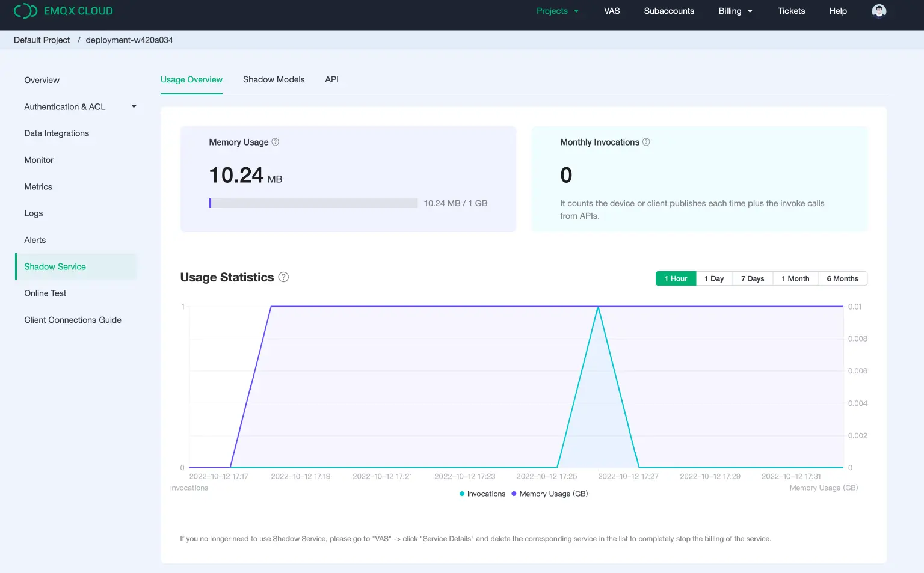Viewport: 924px width, 573px height.
Task: Select the 6 Months time range button
Action: pyautogui.click(x=842, y=278)
